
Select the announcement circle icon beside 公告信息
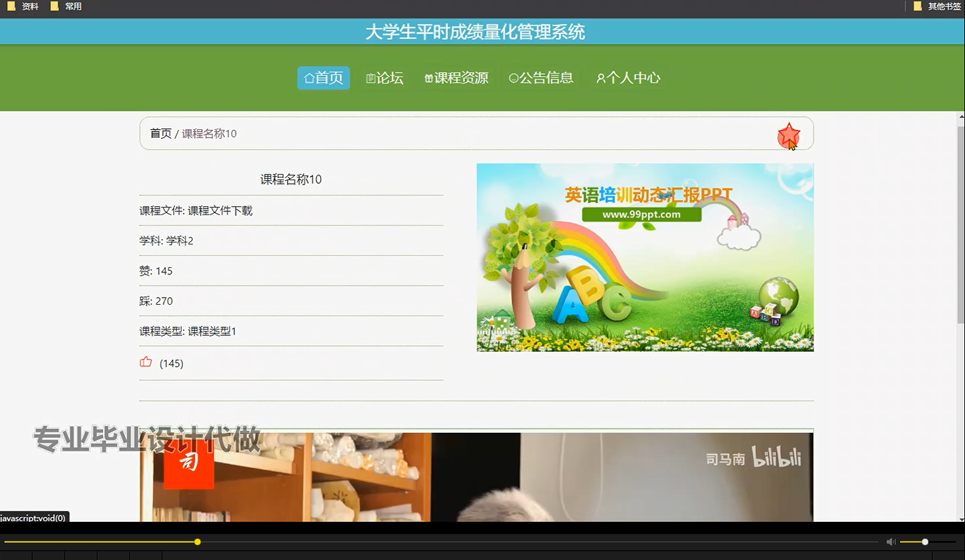click(x=513, y=78)
